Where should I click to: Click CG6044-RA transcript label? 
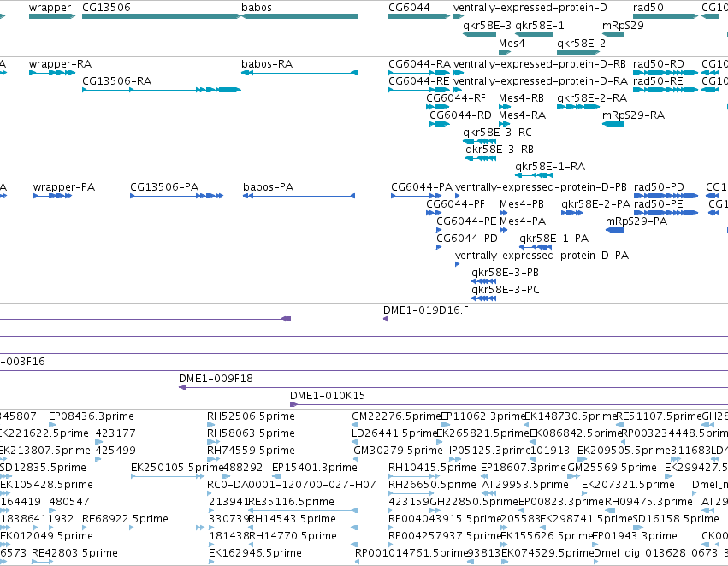(x=420, y=64)
